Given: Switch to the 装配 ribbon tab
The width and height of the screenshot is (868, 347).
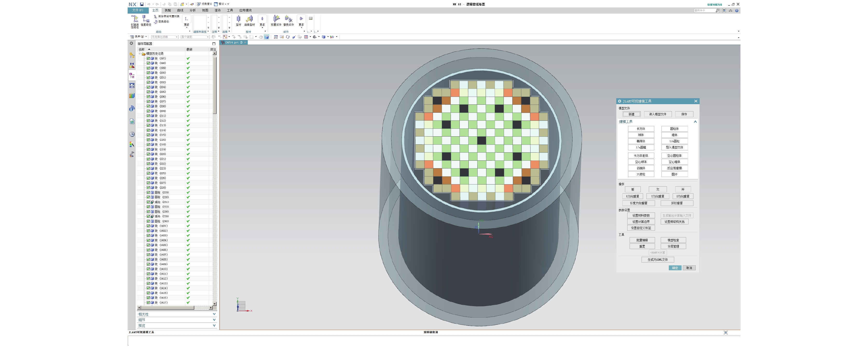Looking at the screenshot, I should click(168, 10).
